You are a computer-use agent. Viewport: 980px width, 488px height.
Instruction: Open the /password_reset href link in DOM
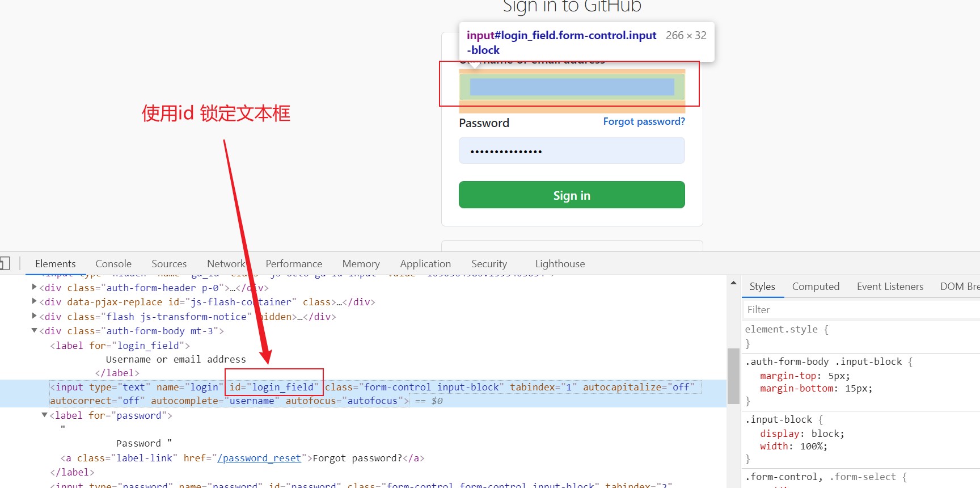(259, 458)
